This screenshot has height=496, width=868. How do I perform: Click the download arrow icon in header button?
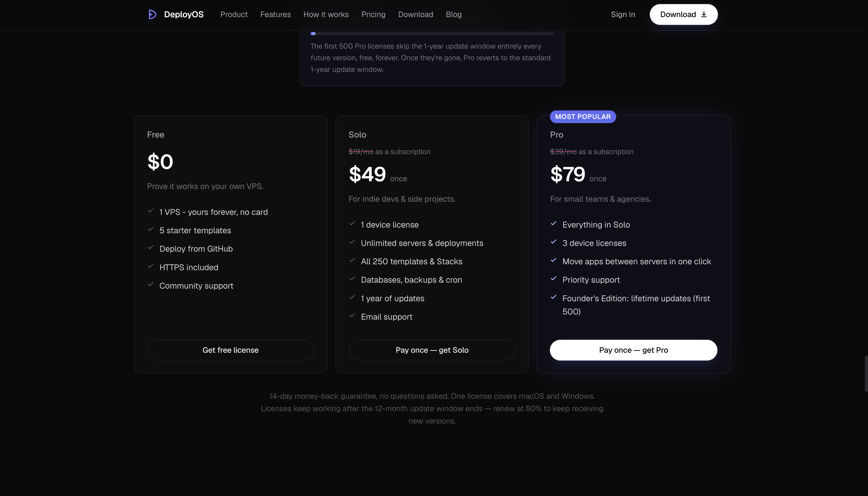pyautogui.click(x=704, y=14)
